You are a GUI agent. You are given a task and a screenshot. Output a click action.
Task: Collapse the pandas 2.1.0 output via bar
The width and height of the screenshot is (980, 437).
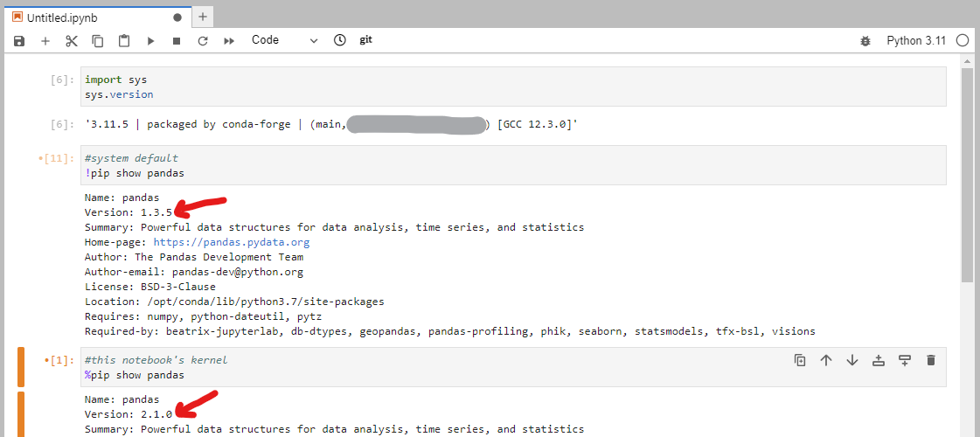[x=21, y=414]
